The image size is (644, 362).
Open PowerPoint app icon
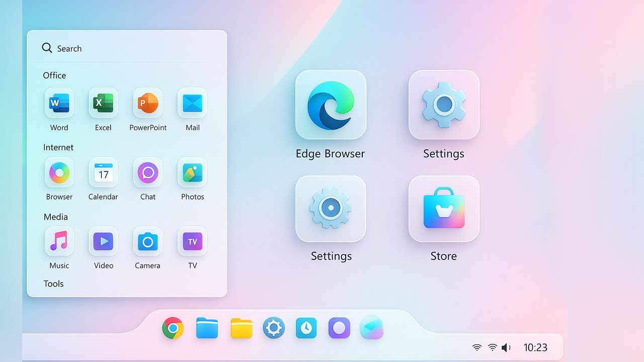[148, 103]
